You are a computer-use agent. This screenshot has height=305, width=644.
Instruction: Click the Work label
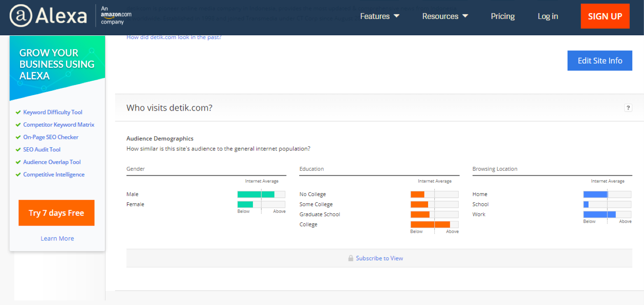[479, 215]
